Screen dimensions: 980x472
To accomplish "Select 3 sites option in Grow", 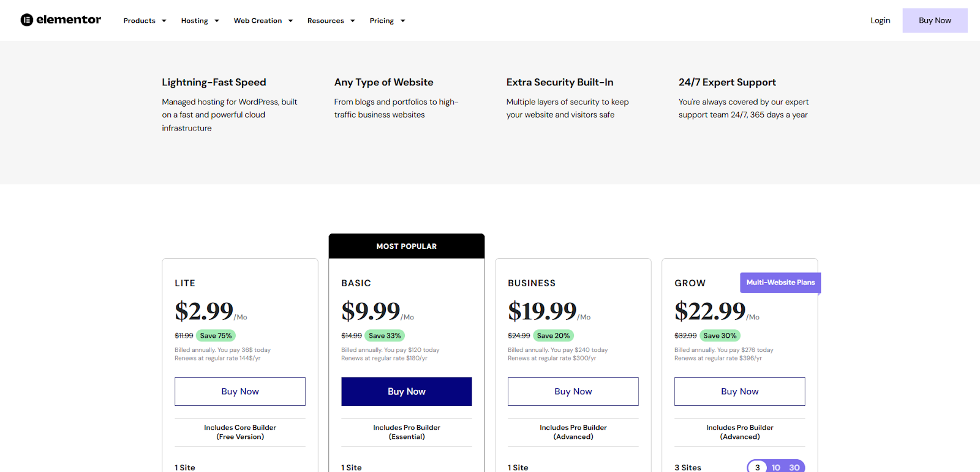I will pyautogui.click(x=758, y=467).
